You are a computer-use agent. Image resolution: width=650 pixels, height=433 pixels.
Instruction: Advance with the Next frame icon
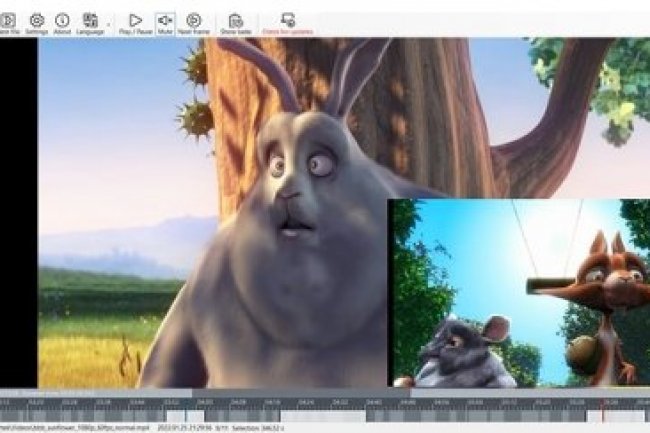pos(194,22)
